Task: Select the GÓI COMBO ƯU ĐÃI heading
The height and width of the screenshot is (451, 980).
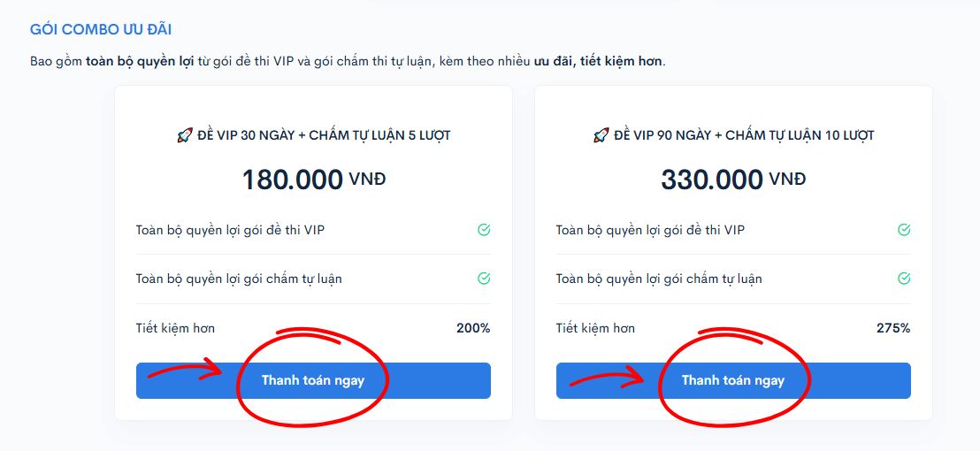Action: tap(101, 29)
